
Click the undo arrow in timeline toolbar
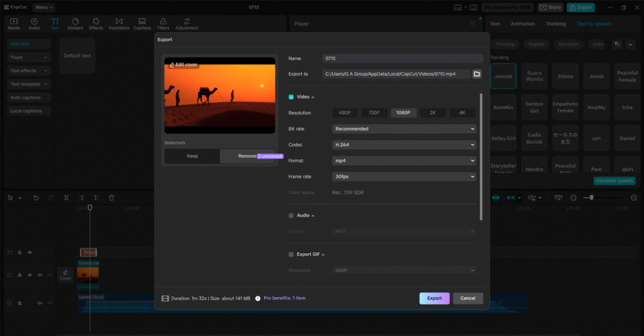click(35, 198)
